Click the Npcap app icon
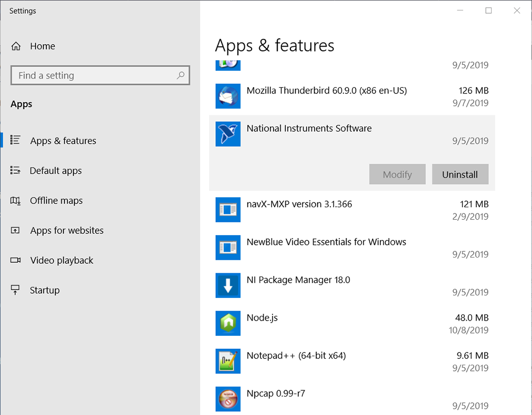532x415 pixels. pyautogui.click(x=227, y=399)
